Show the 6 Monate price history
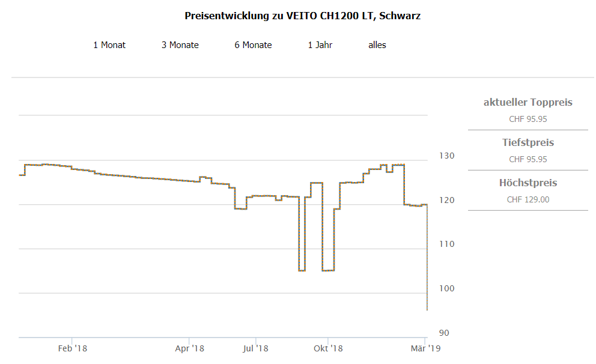Viewport: 596px width, 364px height. (x=253, y=45)
